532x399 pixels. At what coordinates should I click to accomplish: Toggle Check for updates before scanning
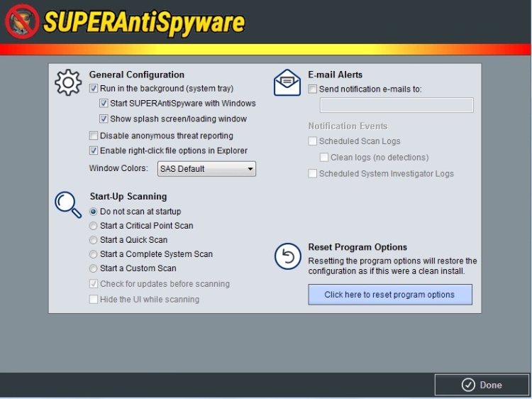[x=94, y=284]
